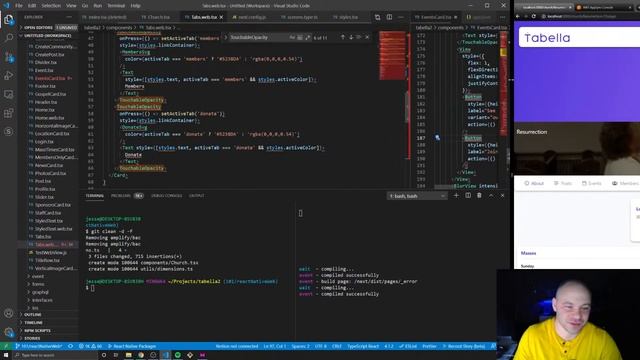Open the Search view in the activity bar
The width and height of the screenshot is (640, 360).
(9, 38)
